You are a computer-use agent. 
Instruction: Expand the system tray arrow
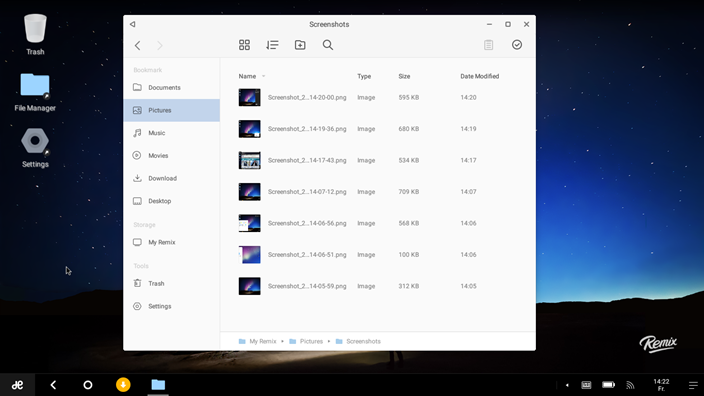pyautogui.click(x=567, y=385)
